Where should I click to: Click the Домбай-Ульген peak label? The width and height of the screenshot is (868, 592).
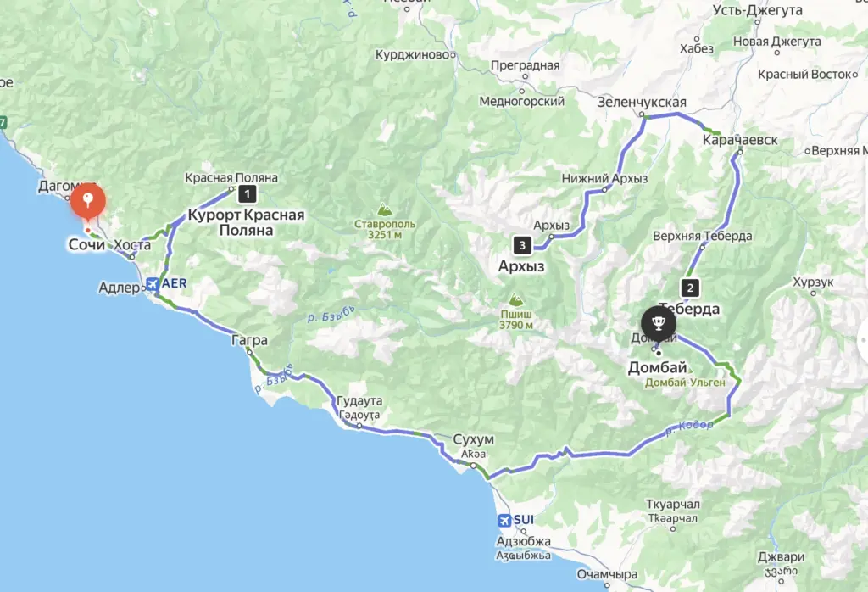pyautogui.click(x=685, y=383)
